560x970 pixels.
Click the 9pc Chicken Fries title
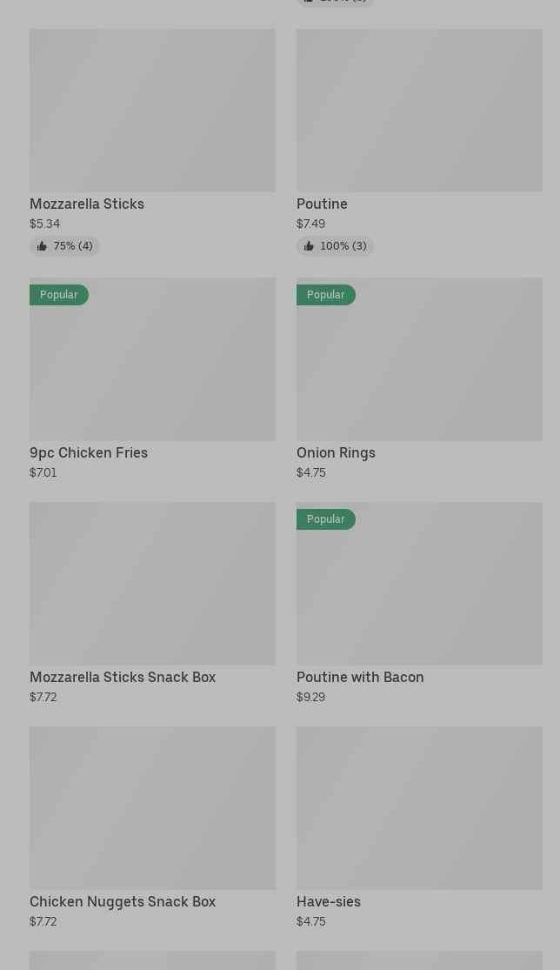point(89,452)
